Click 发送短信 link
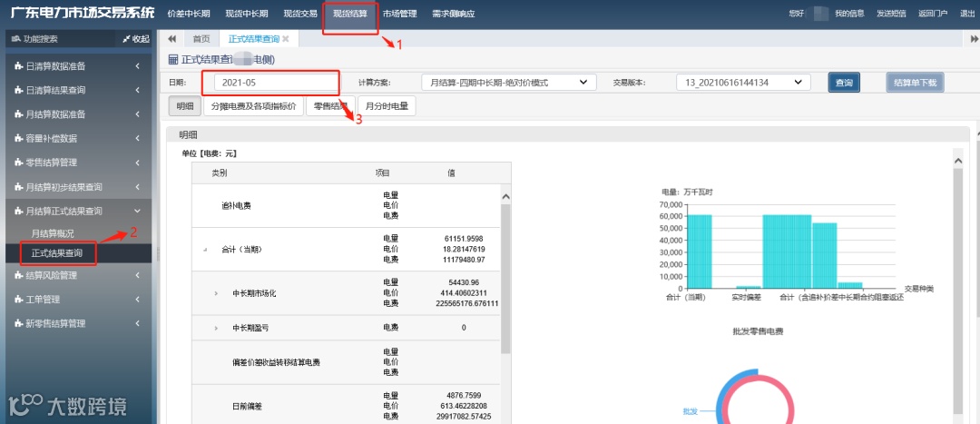 [x=891, y=14]
